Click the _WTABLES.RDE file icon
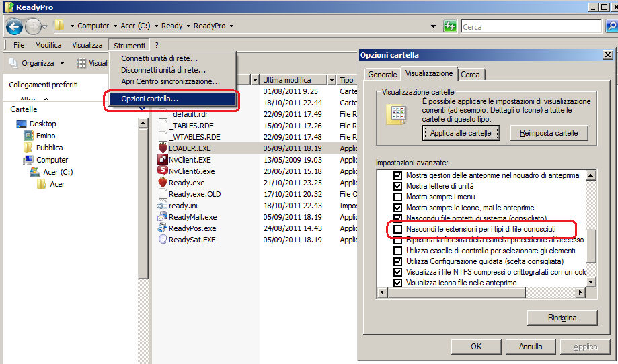This screenshot has width=618, height=364. point(163,137)
